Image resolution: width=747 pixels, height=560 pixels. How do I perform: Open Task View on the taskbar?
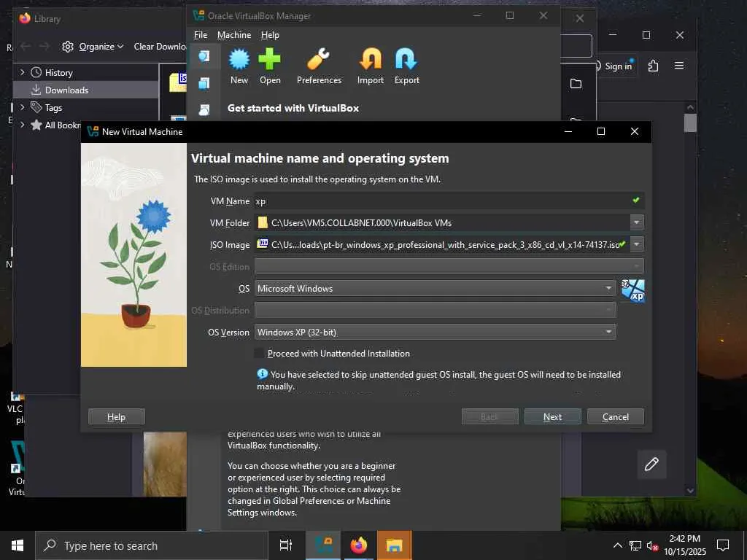click(x=286, y=545)
